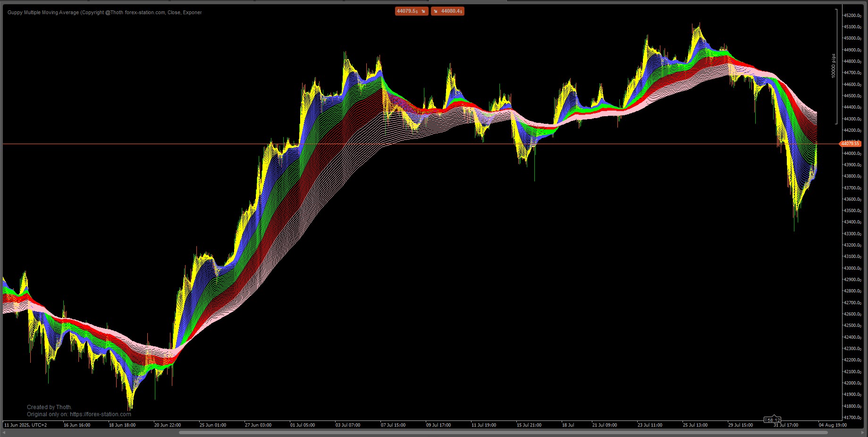
Task: Click the 'Original only on: https://forex-station.com' text
Action: pos(79,414)
